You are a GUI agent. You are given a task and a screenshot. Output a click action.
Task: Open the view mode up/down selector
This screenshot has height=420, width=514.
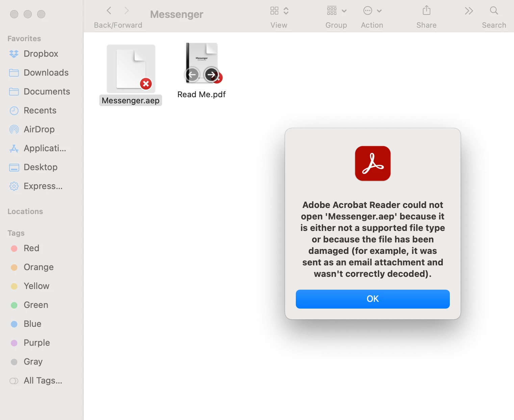(286, 11)
